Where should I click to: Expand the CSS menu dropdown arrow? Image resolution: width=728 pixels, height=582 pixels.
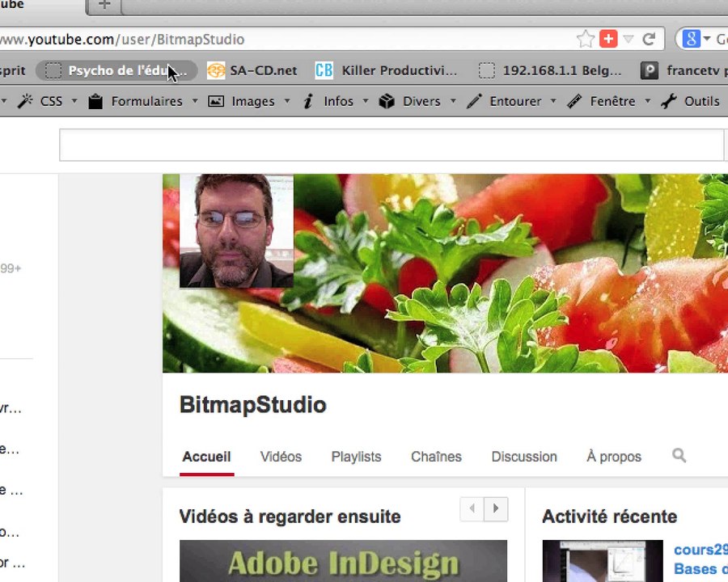tap(74, 101)
